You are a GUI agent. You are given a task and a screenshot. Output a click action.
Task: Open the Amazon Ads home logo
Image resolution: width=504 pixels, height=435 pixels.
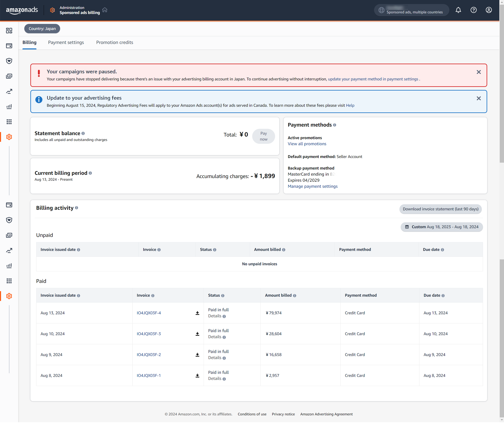tap(22, 10)
